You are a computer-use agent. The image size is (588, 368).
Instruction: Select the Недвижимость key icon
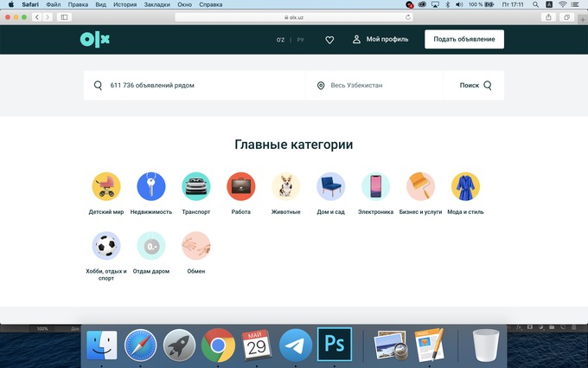point(151,186)
